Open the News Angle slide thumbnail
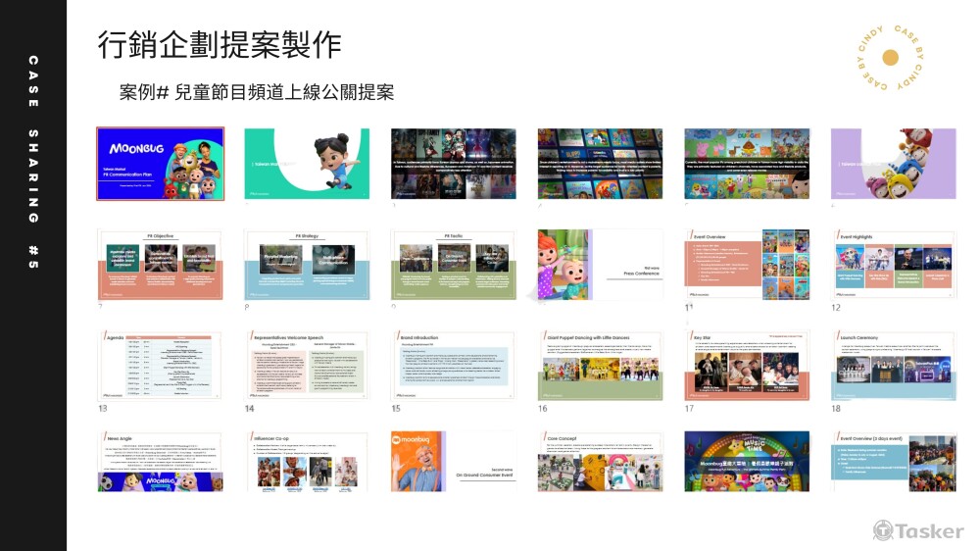Screen dimensions: 980x551 coord(160,461)
